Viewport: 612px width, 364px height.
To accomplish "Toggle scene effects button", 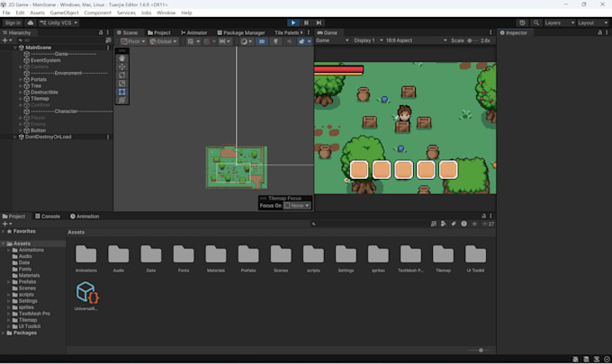I will pyautogui.click(x=301, y=41).
